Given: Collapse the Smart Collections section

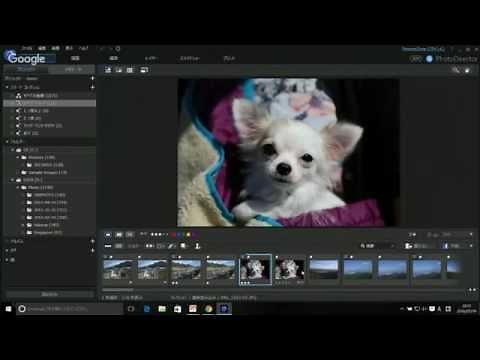Looking at the screenshot, I should pos(7,87).
